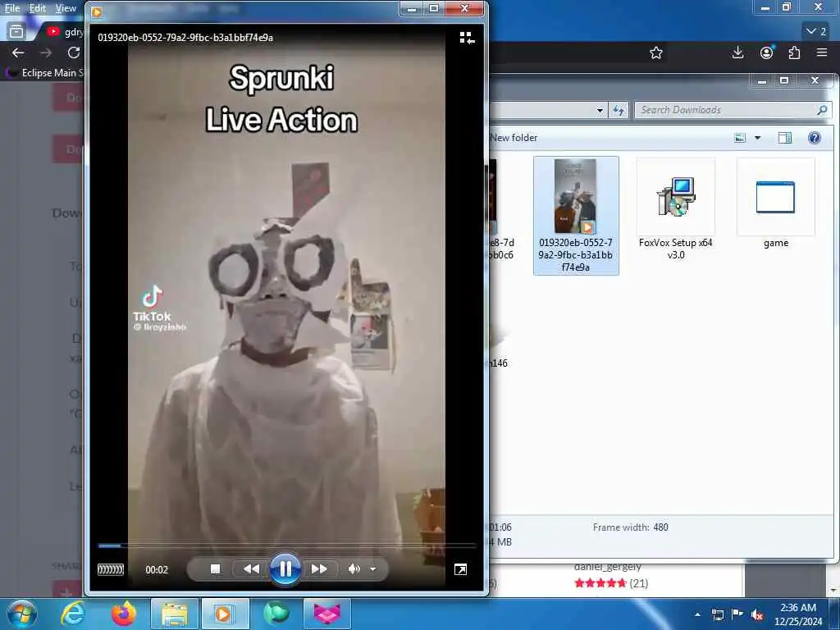Click the rewind button in the player
Viewport: 840px width, 630px height.
251,569
